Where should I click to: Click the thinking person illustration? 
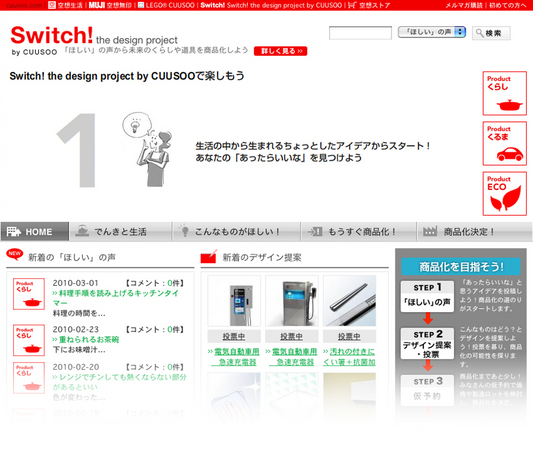point(148,150)
